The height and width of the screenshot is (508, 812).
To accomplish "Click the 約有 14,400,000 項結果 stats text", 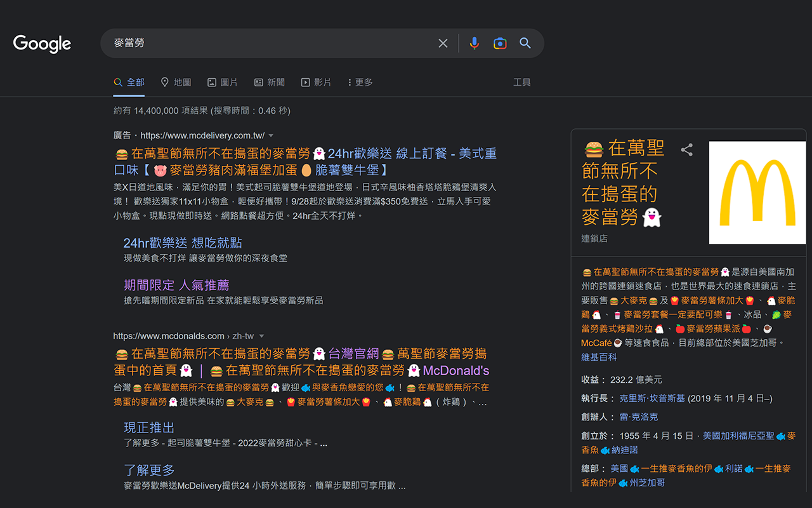I will click(202, 110).
